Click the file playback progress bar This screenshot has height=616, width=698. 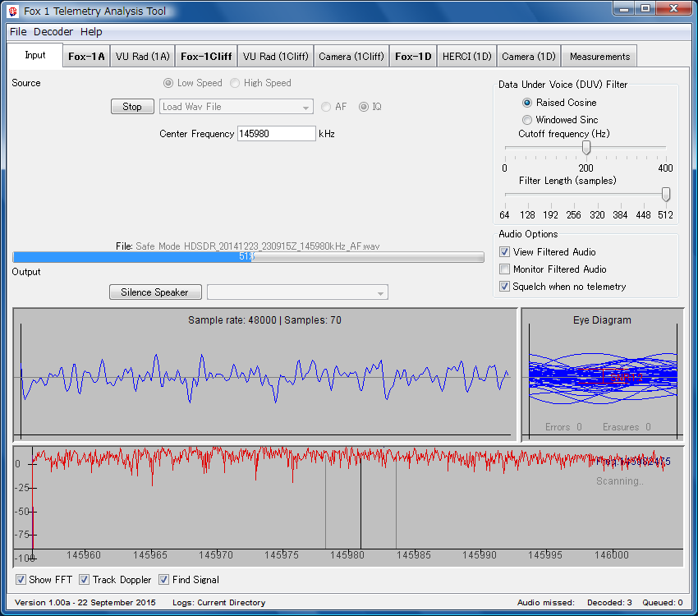(x=248, y=257)
